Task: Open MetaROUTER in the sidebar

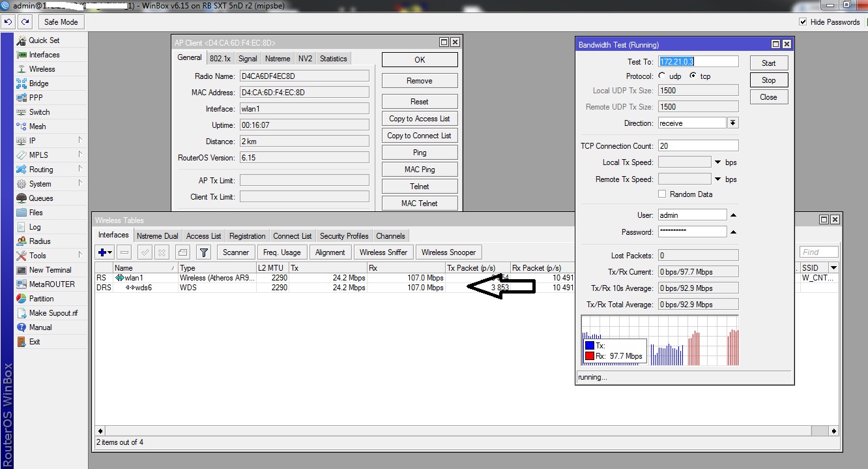Action: (51, 284)
